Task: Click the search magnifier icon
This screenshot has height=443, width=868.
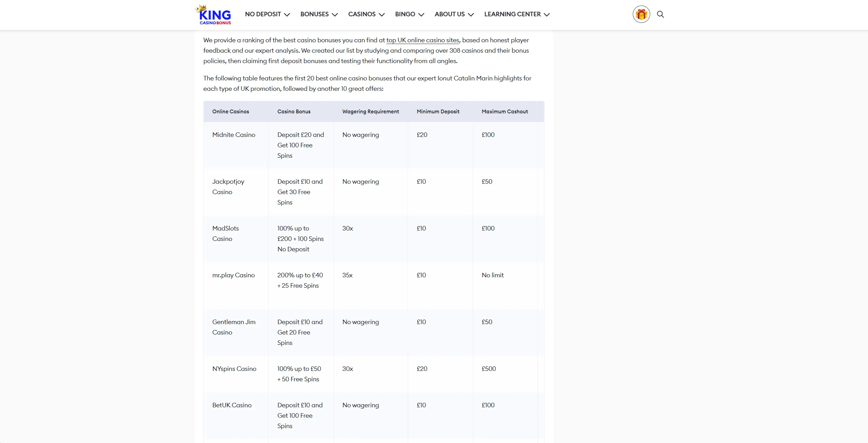Action: 661,14
